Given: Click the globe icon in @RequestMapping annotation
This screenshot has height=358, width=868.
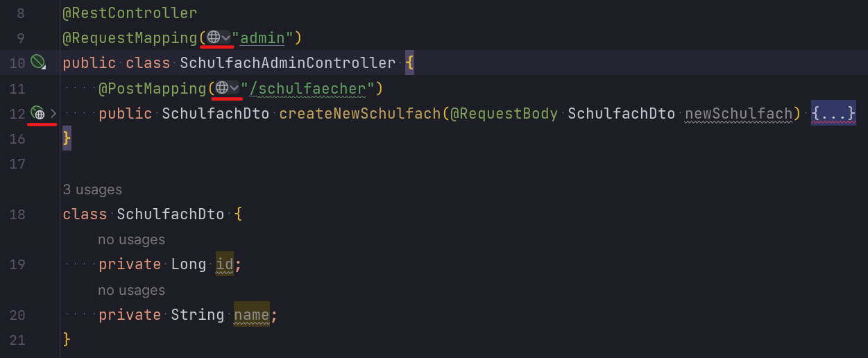Looking at the screenshot, I should (214, 37).
